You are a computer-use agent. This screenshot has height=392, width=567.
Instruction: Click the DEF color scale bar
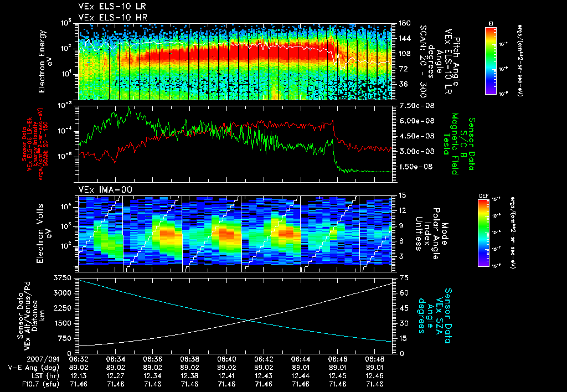pyautogui.click(x=483, y=233)
